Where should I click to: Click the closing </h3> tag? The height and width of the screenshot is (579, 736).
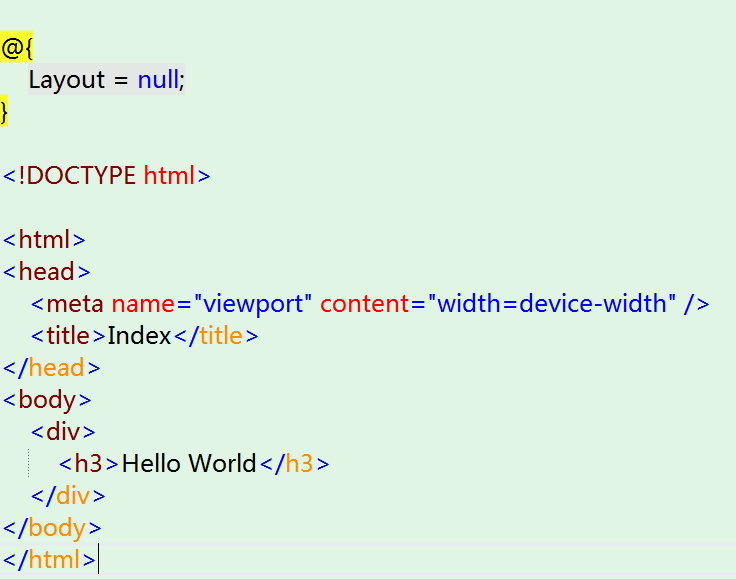click(x=294, y=464)
